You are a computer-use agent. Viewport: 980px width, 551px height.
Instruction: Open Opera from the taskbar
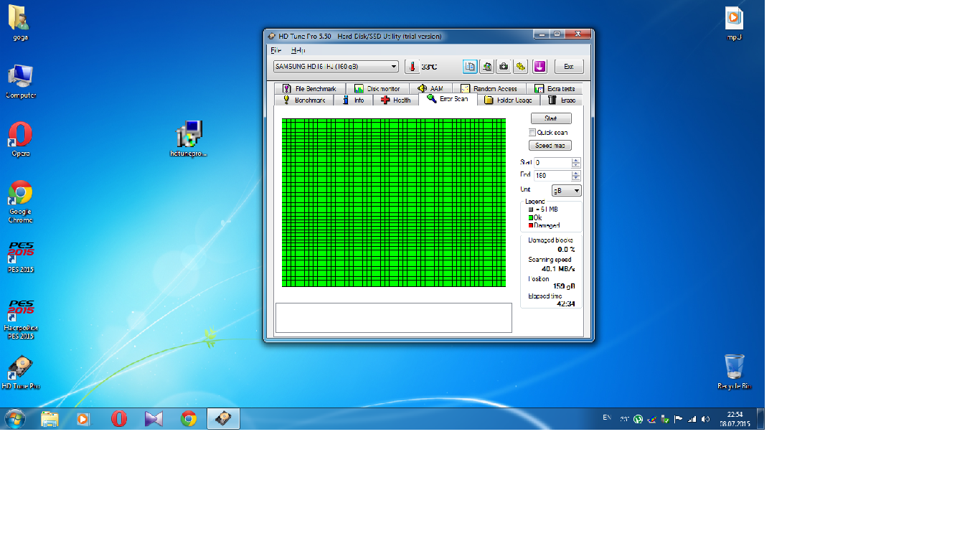[119, 419]
